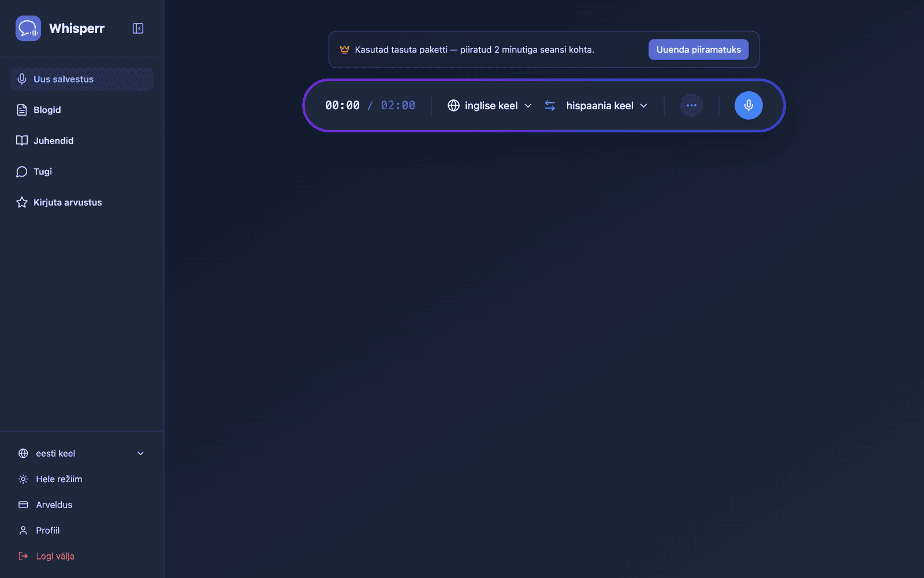This screenshot has height=578, width=924.
Task: Open the Blogid page
Action: (81, 110)
